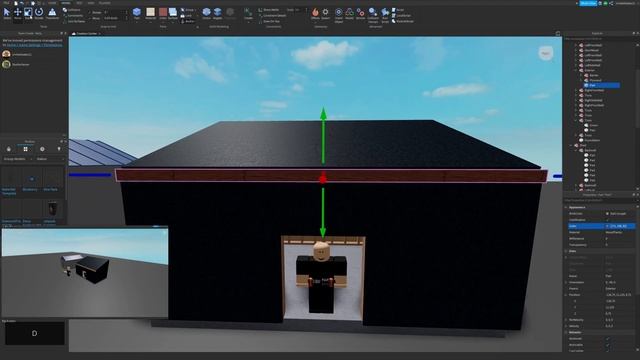Click the BrickColor property swatch
Image resolution: width=640 pixels, height=360 pixels.
tap(607, 213)
